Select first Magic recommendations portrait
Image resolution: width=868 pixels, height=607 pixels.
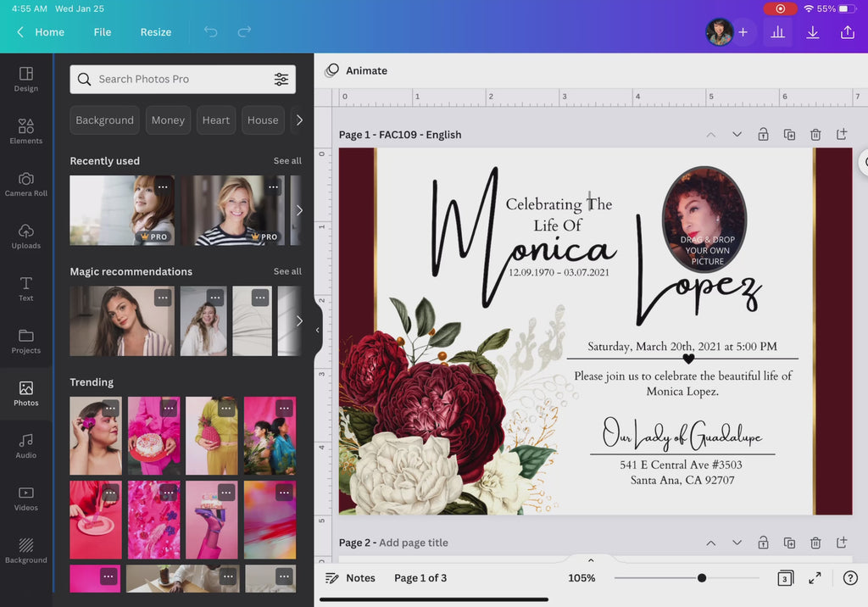[122, 320]
